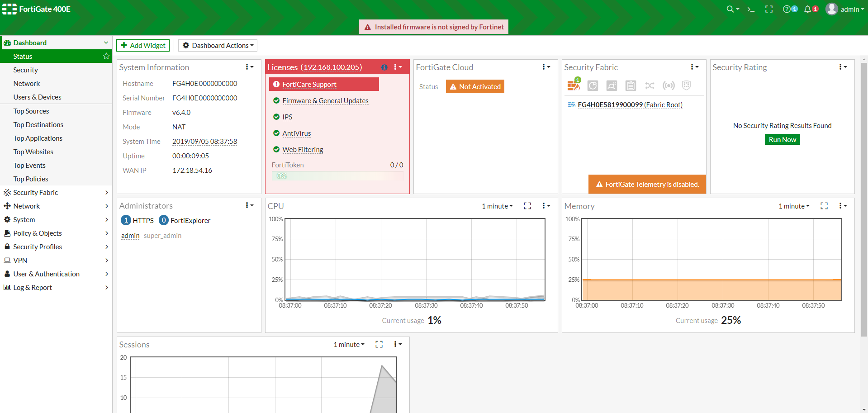
Task: Open the Users & Devices dashboard
Action: 37,97
